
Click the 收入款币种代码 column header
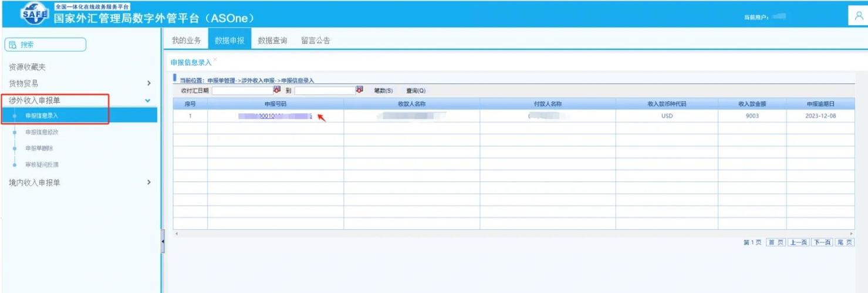[x=667, y=104]
